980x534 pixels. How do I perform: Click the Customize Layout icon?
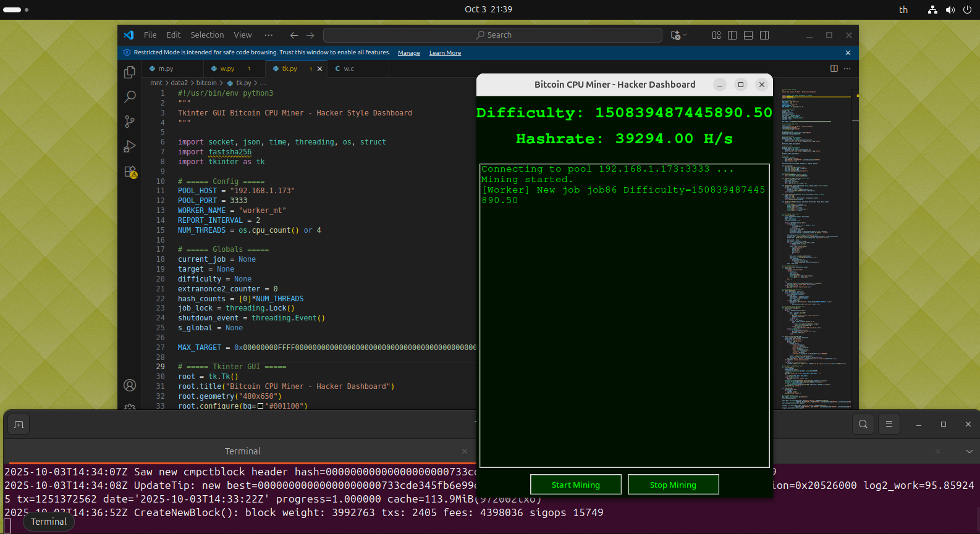click(716, 35)
